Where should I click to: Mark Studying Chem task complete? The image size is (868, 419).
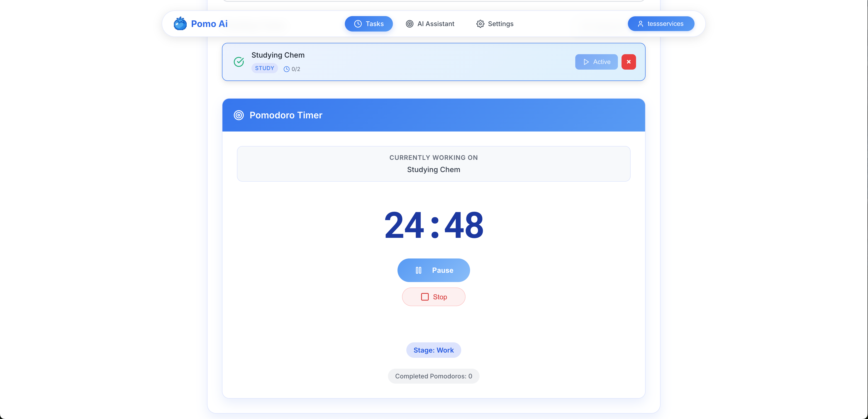tap(239, 62)
